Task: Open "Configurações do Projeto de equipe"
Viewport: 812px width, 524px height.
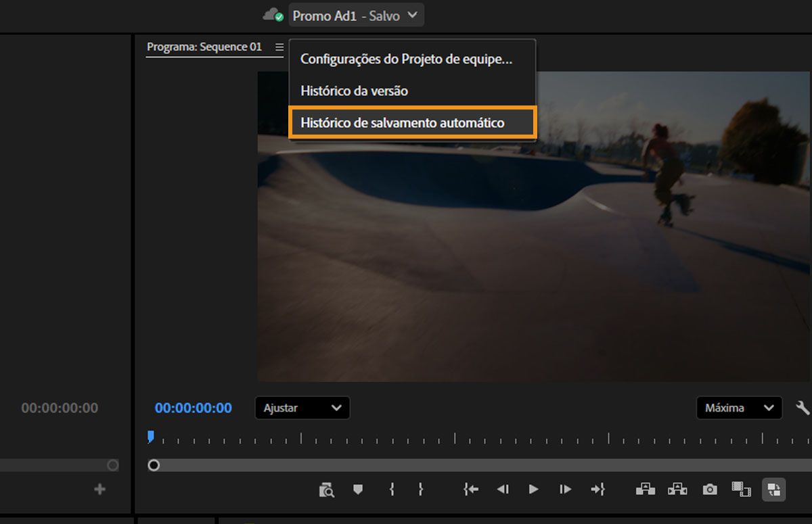Action: coord(403,59)
